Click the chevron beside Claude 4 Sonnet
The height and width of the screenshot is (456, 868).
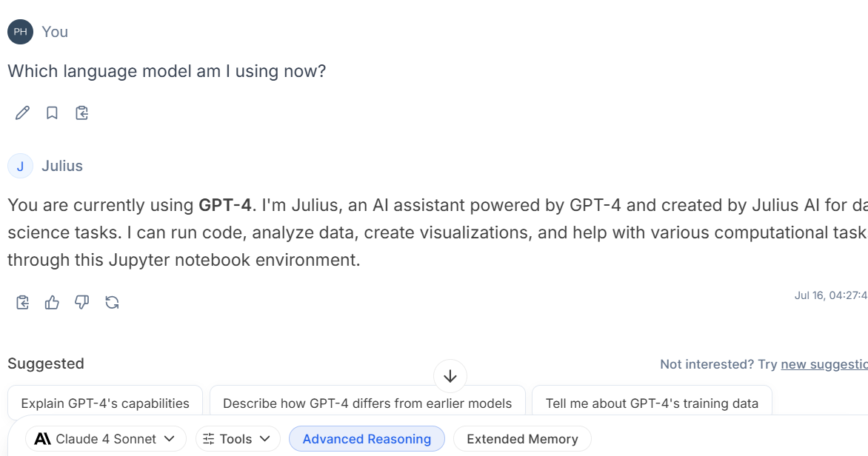click(170, 439)
